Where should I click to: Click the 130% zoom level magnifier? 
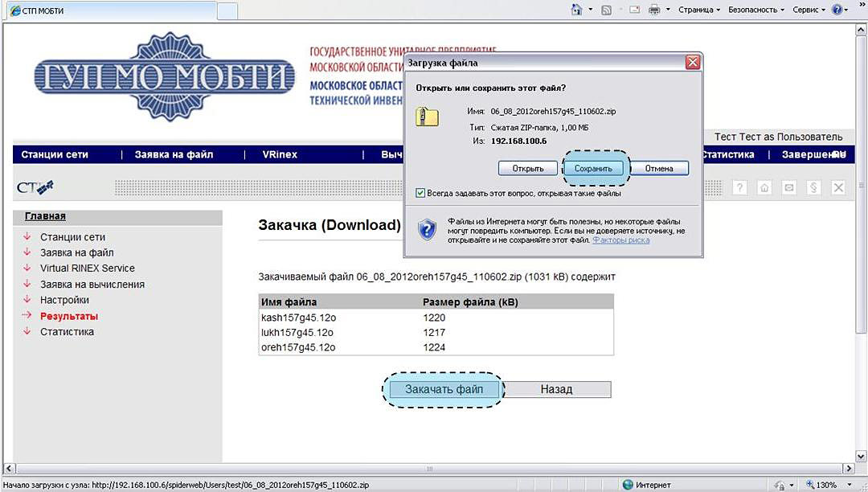click(810, 485)
